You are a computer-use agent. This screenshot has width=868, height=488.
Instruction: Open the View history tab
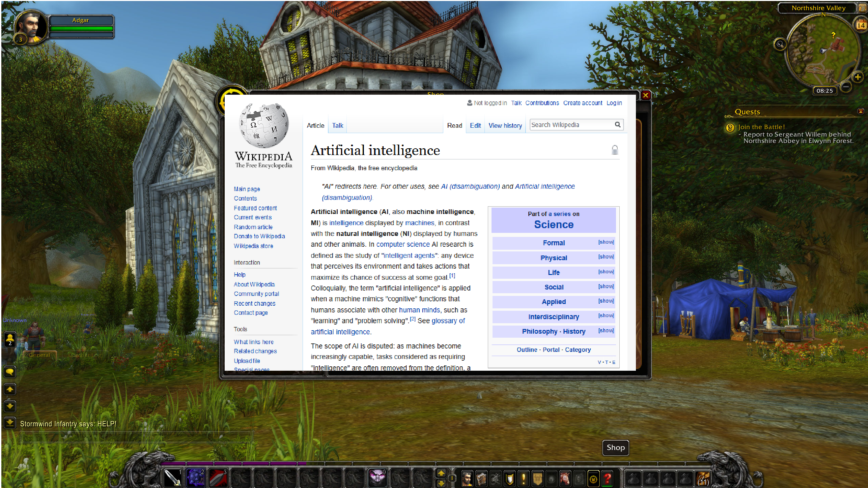[x=505, y=125]
